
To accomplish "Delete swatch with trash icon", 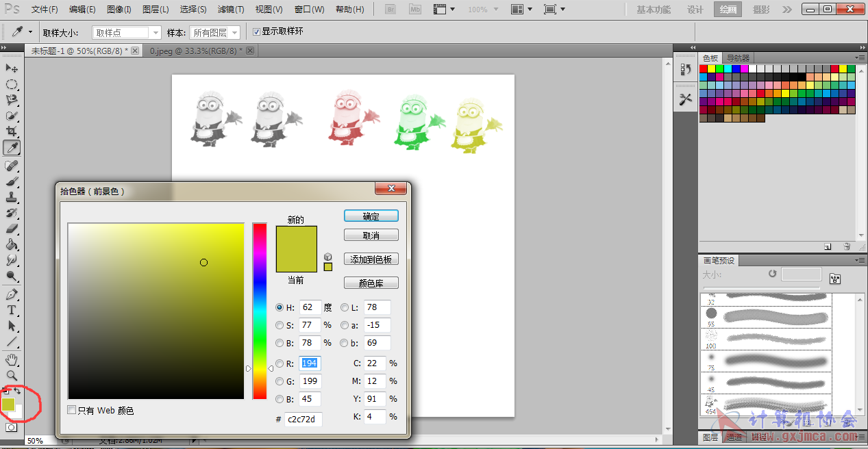I will (847, 246).
